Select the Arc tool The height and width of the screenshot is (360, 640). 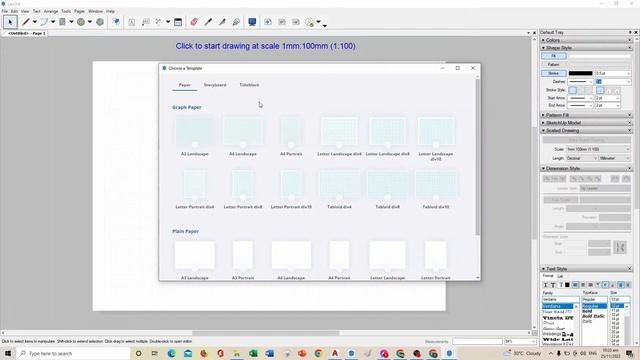tap(44, 22)
